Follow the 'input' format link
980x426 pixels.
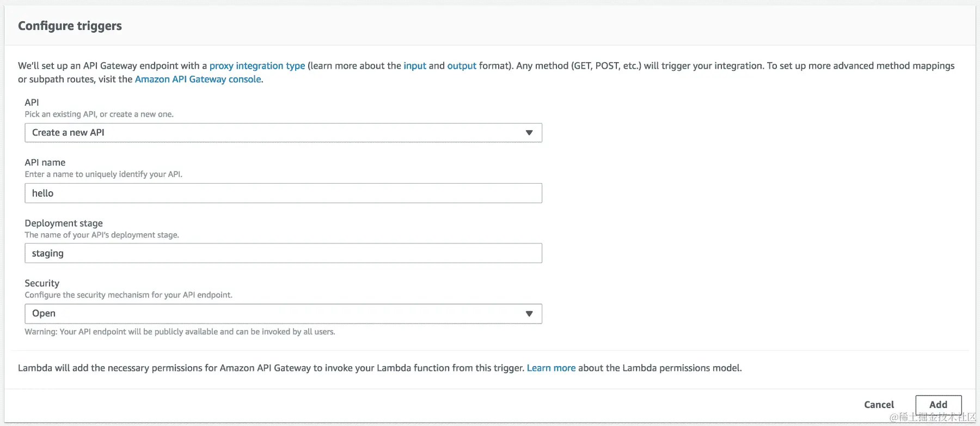[x=414, y=66]
